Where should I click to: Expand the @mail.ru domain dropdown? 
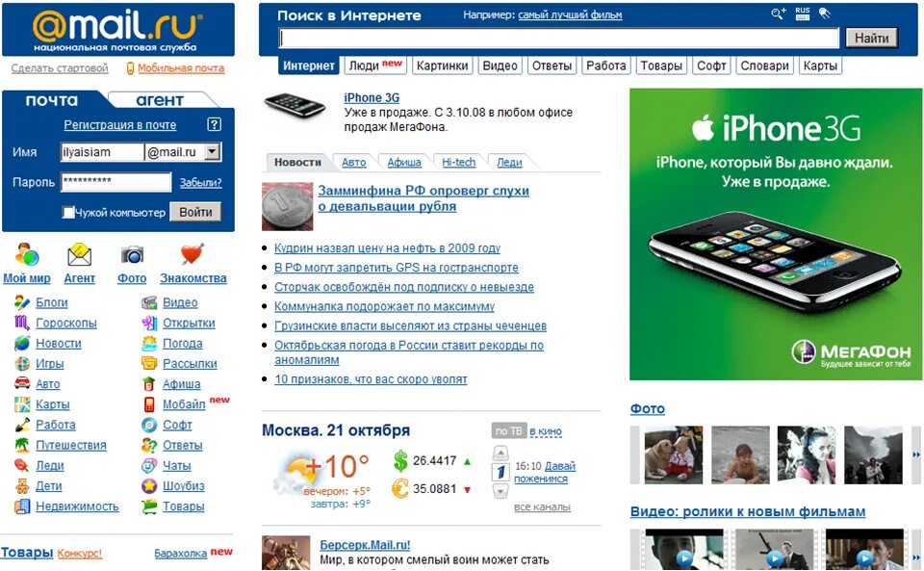[213, 151]
